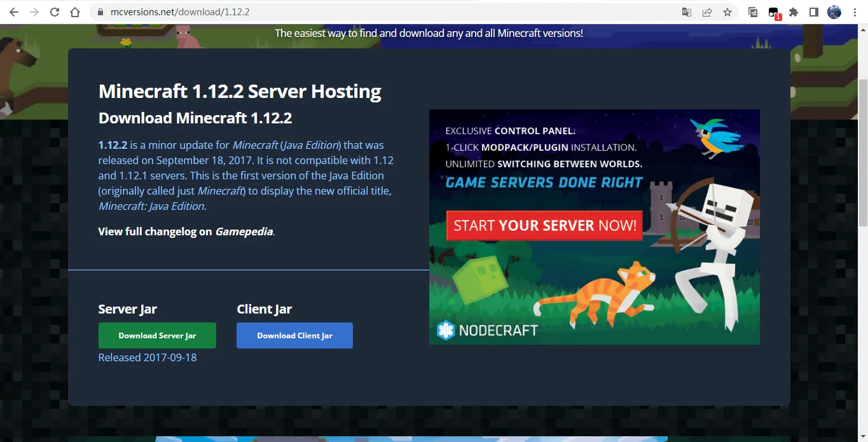Share this page via share icon
Image resolution: width=868 pixels, height=442 pixels.
click(x=706, y=12)
